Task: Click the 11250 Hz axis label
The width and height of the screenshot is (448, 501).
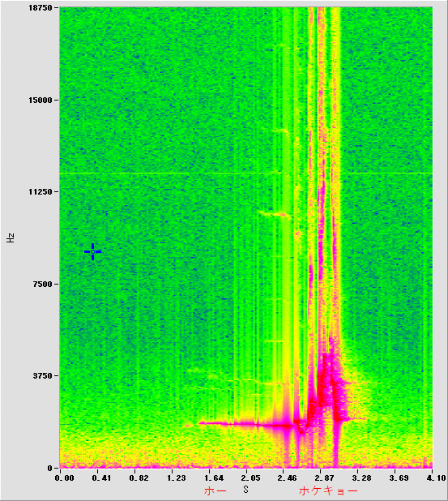Action: tap(40, 191)
